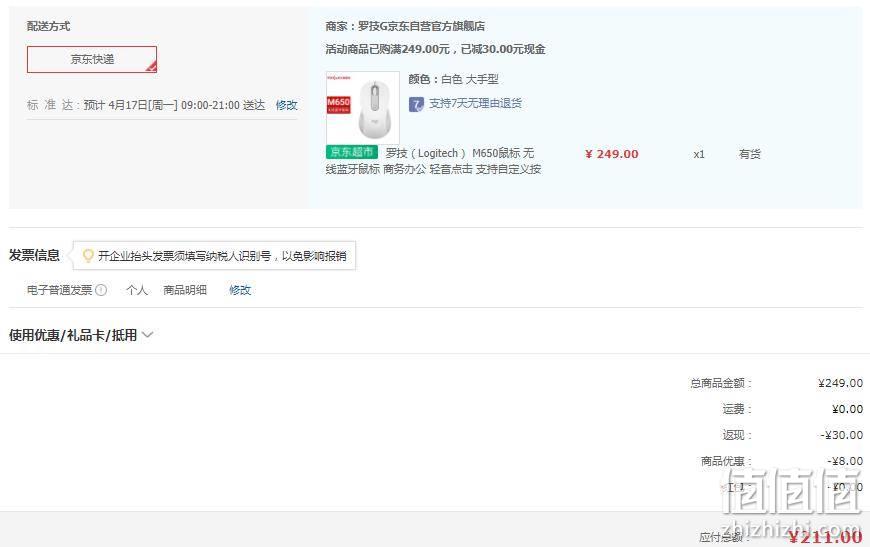This screenshot has height=547, width=870.
Task: Click the 商品明细 invoice content text
Action: click(x=185, y=290)
